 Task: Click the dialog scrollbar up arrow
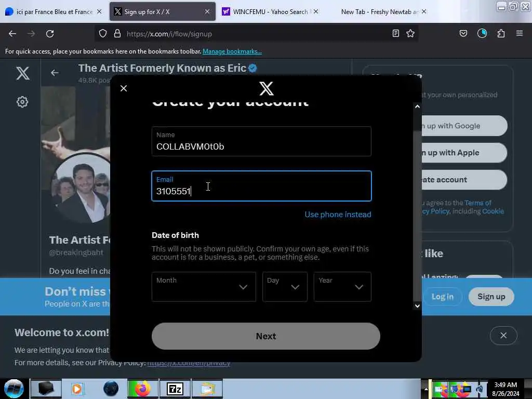click(417, 107)
